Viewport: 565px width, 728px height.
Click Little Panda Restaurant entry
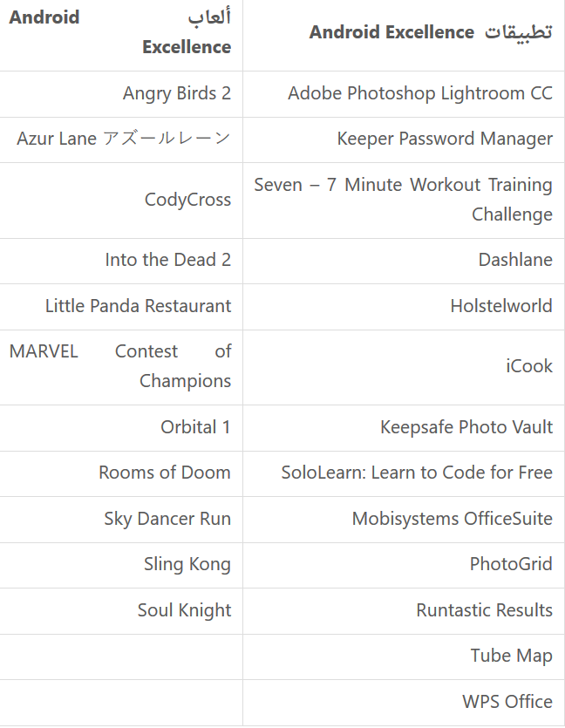pos(138,306)
